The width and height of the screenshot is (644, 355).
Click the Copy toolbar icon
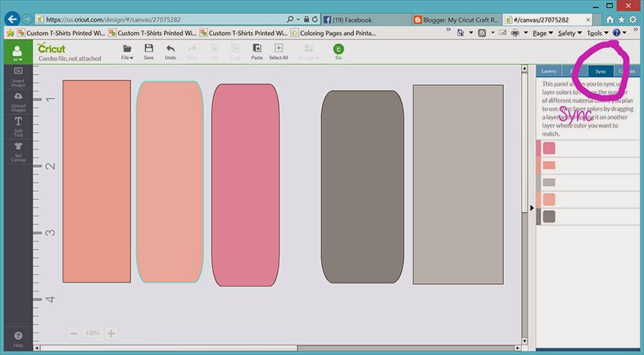(236, 51)
